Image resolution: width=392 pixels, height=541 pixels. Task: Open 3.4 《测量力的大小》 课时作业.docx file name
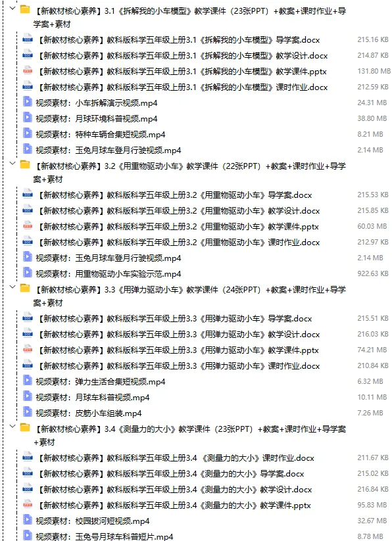[175, 458]
